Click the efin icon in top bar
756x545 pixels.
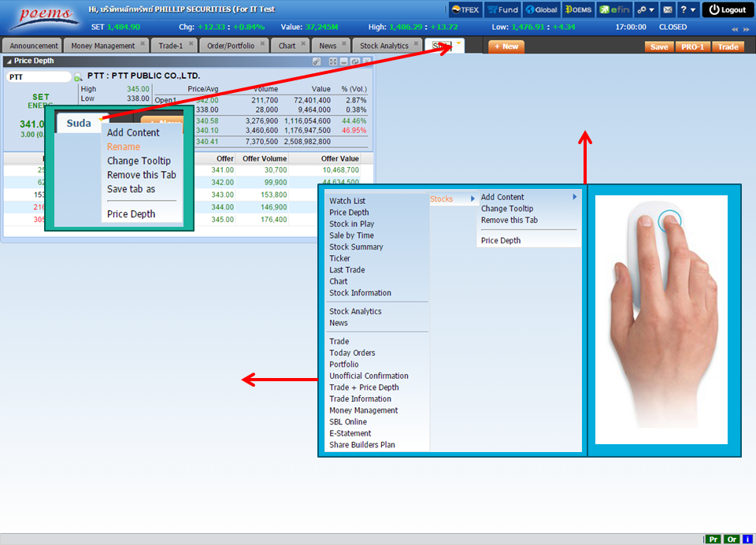click(614, 10)
